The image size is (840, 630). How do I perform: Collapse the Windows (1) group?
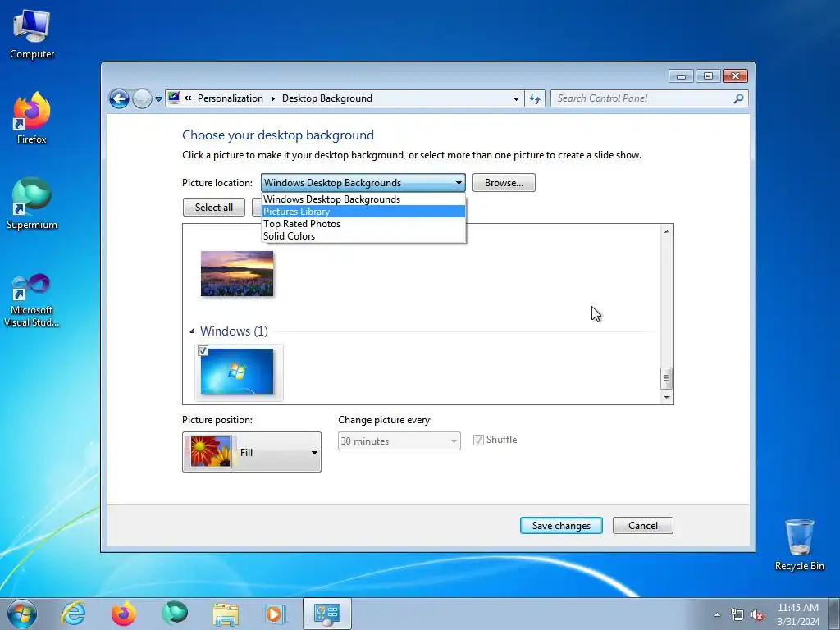[192, 331]
